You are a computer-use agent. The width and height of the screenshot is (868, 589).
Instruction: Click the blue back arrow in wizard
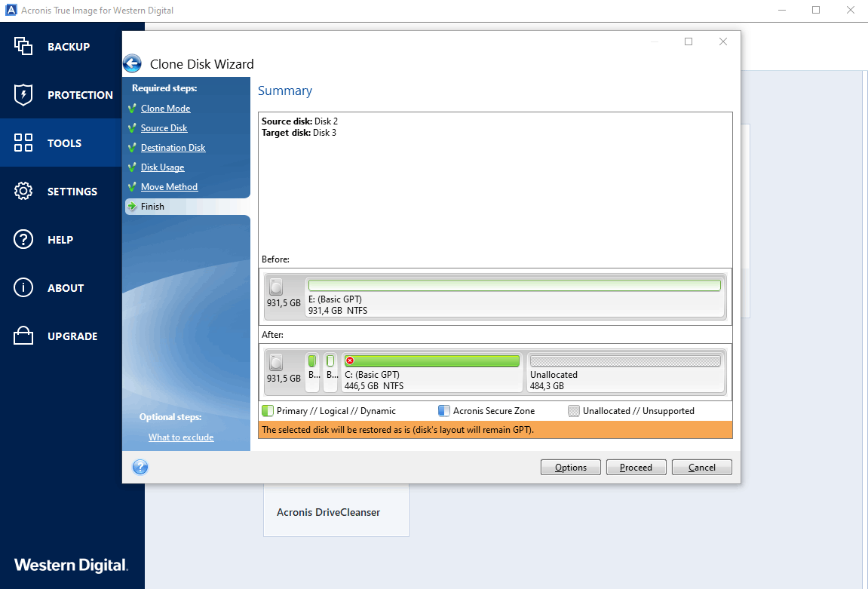pos(132,63)
